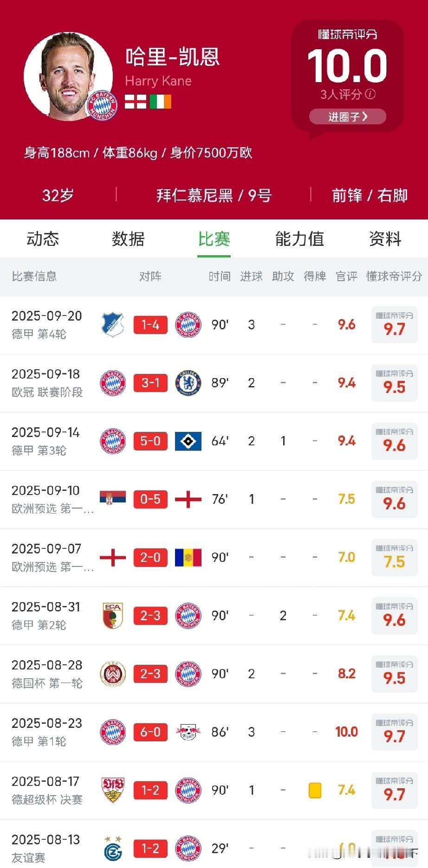Tap the Chelsea crest in the 09-18 match
428x868 pixels.
[x=188, y=383]
